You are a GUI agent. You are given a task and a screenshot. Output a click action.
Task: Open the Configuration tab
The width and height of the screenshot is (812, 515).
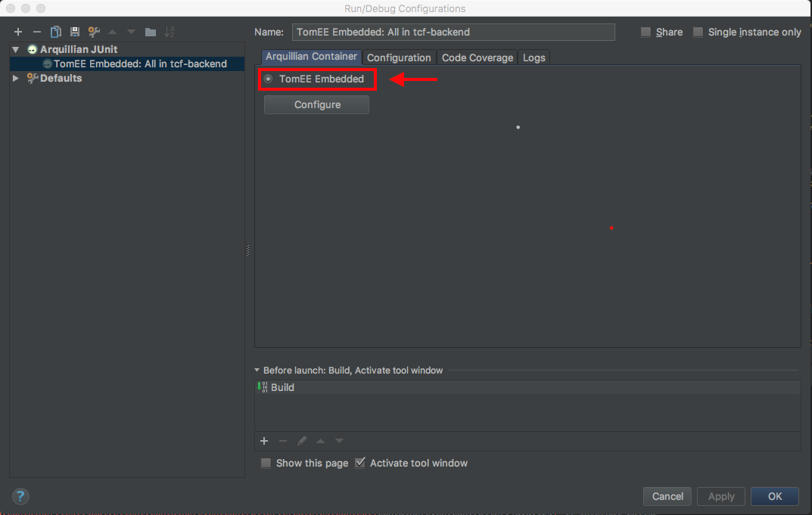point(399,57)
